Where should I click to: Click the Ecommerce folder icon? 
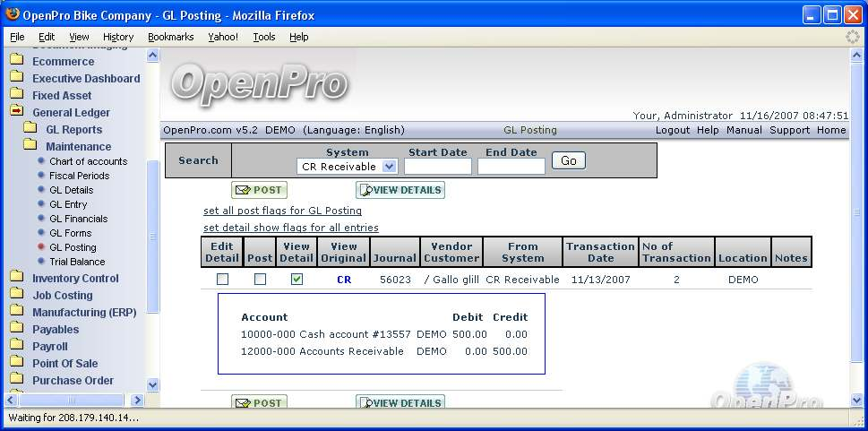16,61
